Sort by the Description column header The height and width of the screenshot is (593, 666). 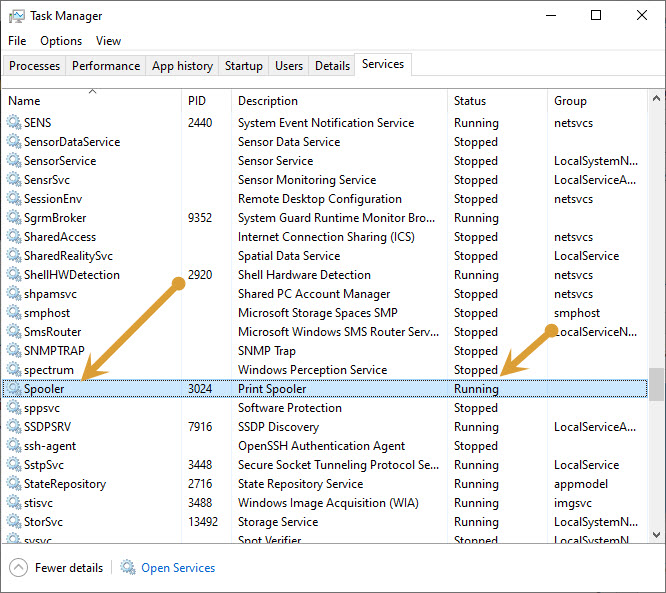(x=339, y=101)
